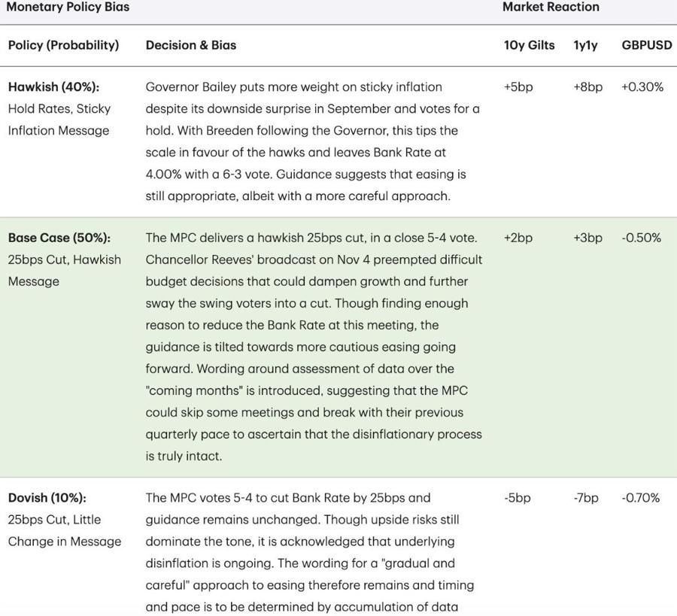Click the +0.30% GBPUSD value
Viewport: 677px width, 616px height.
pos(644,86)
